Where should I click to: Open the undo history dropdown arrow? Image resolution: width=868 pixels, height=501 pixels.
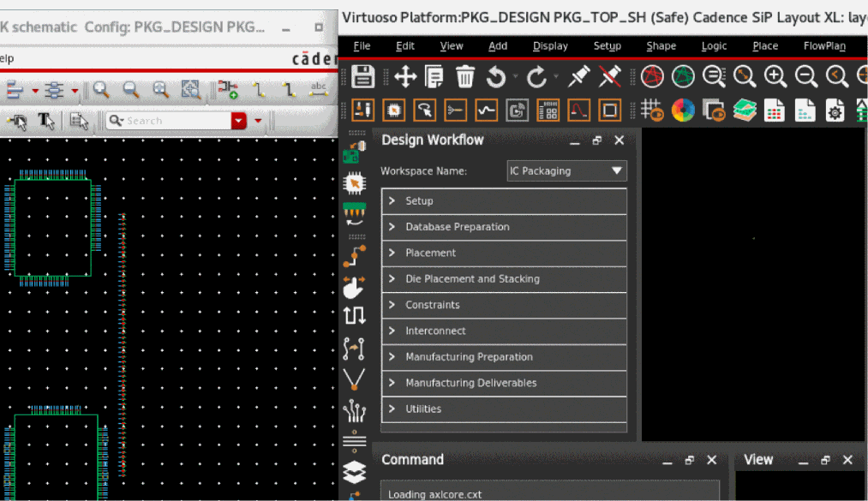click(515, 76)
